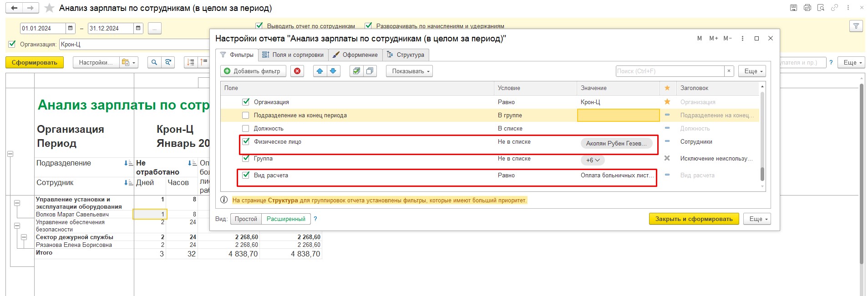Click the Настройки... button
The image size is (868, 296).
click(x=96, y=62)
